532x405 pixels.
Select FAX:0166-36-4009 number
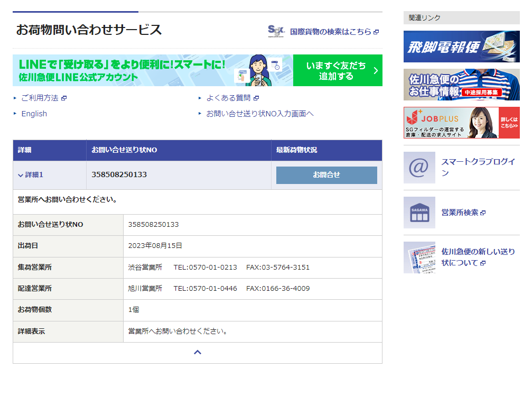click(278, 288)
